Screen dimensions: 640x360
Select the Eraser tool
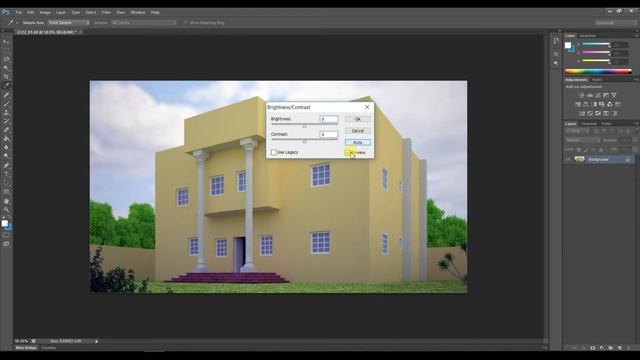click(6, 130)
